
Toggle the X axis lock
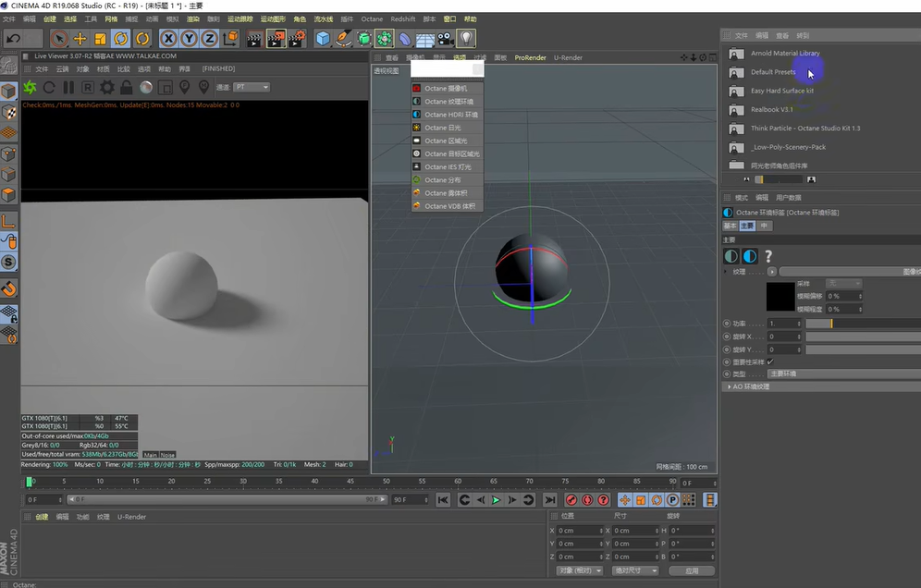[168, 38]
